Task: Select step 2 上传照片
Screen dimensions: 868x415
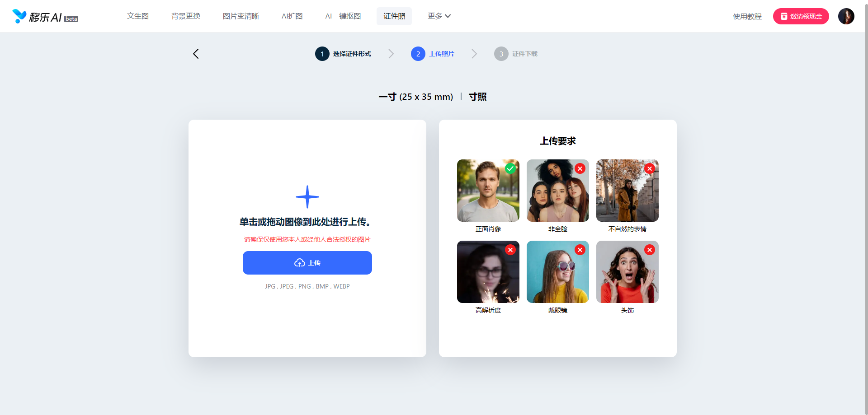Action: pyautogui.click(x=433, y=54)
